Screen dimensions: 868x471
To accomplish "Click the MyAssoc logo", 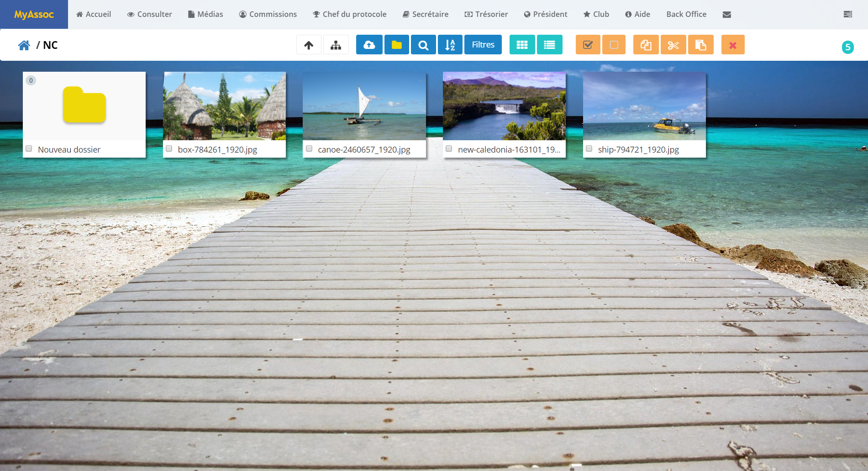I will pyautogui.click(x=34, y=14).
